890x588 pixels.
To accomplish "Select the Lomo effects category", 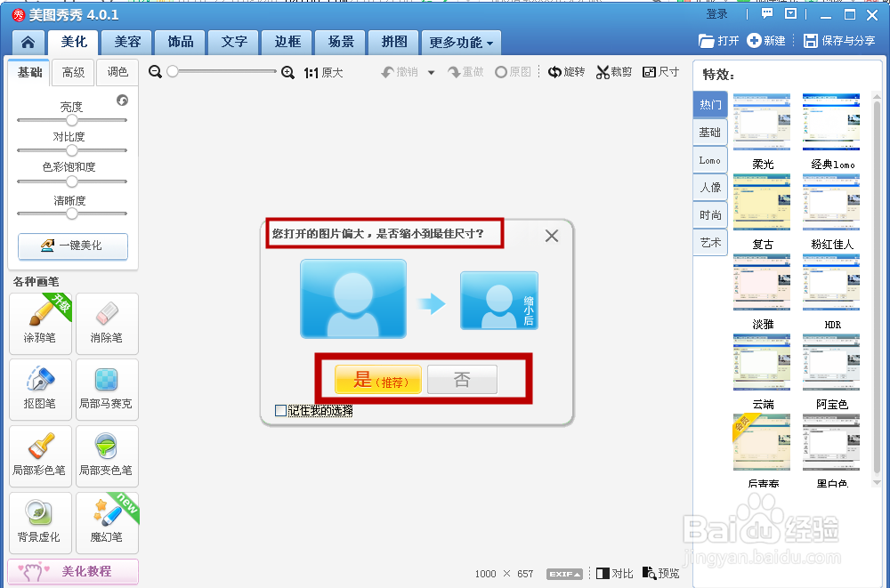I will [x=710, y=160].
